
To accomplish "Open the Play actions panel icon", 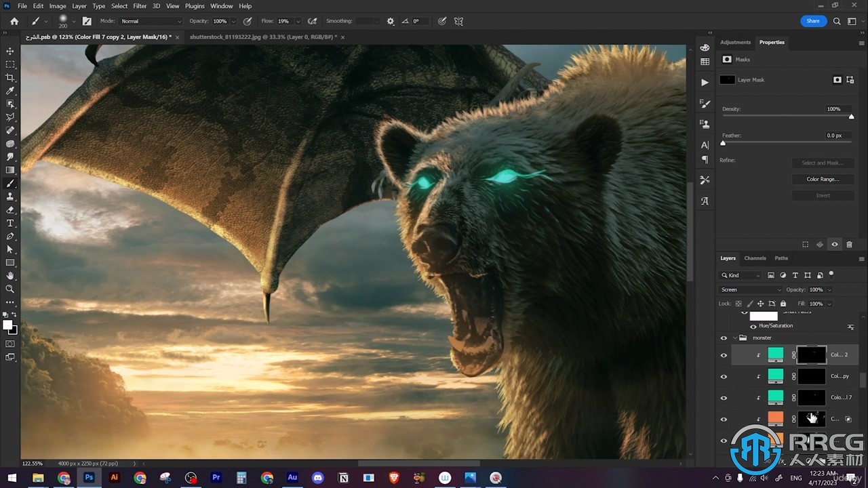I will pos(705,82).
